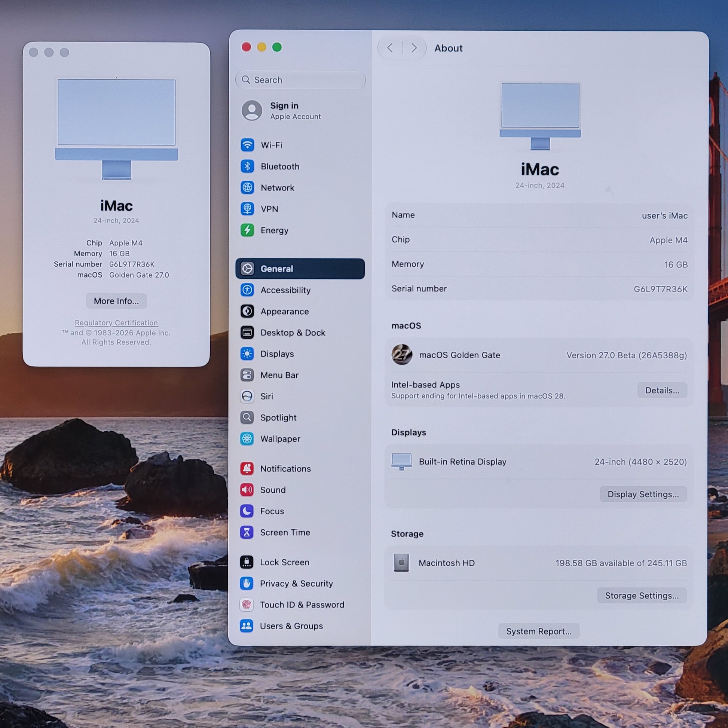Open the Notifications bell icon
The image size is (728, 728).
point(247,468)
